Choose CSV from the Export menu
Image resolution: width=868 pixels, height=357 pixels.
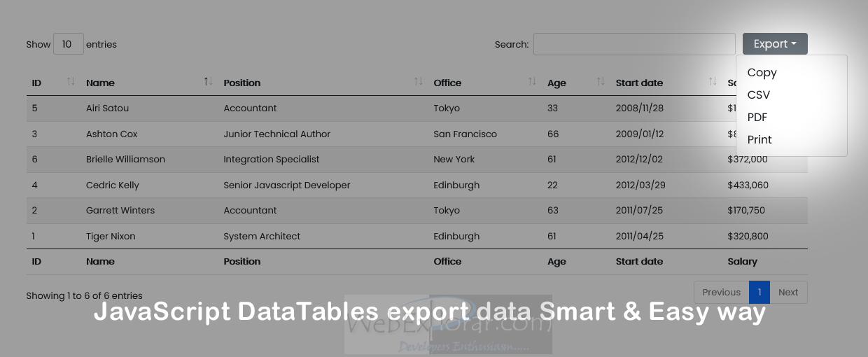759,94
